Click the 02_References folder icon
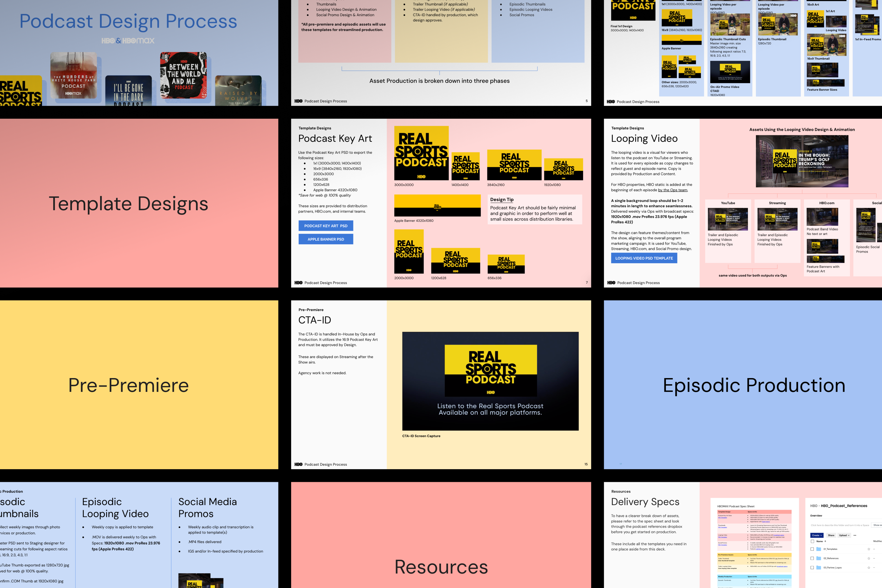Viewport: 882px width, 588px height. pos(818,558)
